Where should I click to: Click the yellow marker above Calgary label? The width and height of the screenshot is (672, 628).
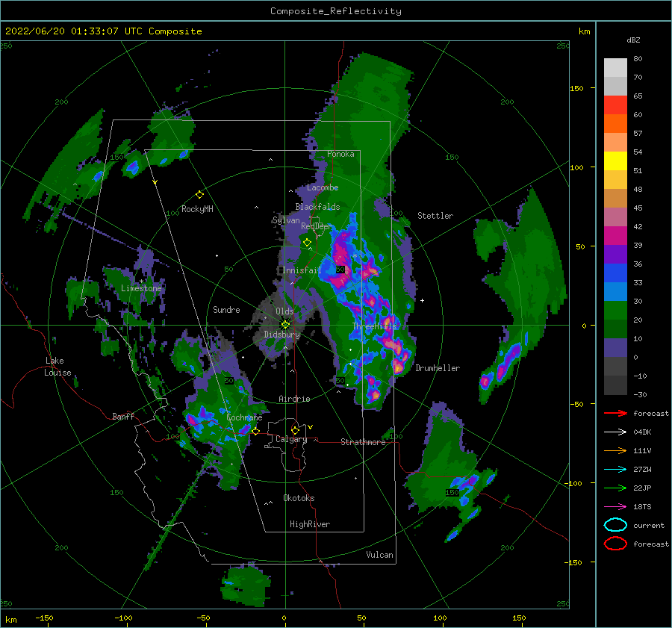tap(295, 430)
